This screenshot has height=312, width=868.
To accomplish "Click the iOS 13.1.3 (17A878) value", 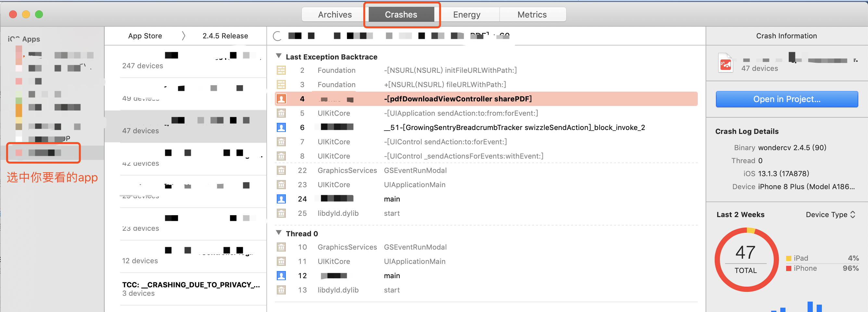I will click(784, 174).
